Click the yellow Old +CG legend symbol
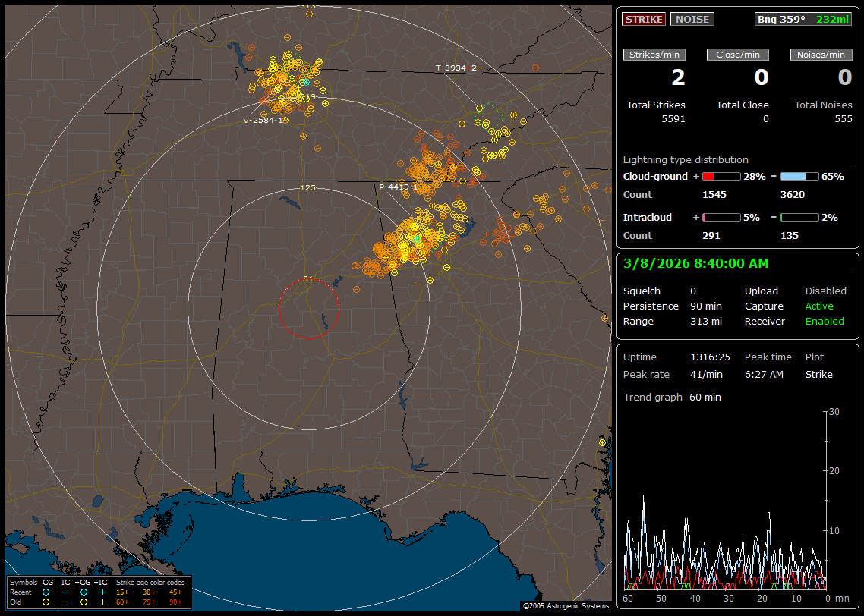 (x=84, y=602)
